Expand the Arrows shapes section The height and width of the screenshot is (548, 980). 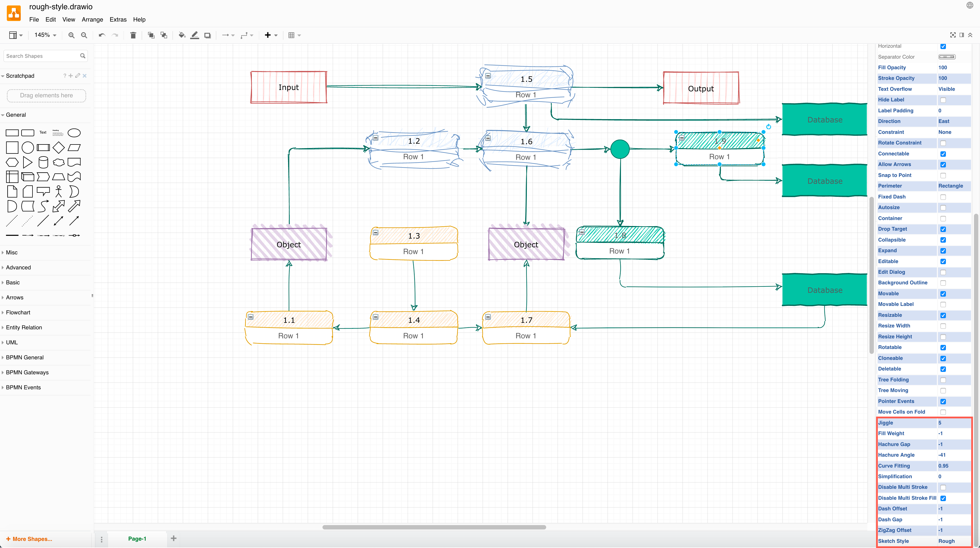tap(15, 297)
